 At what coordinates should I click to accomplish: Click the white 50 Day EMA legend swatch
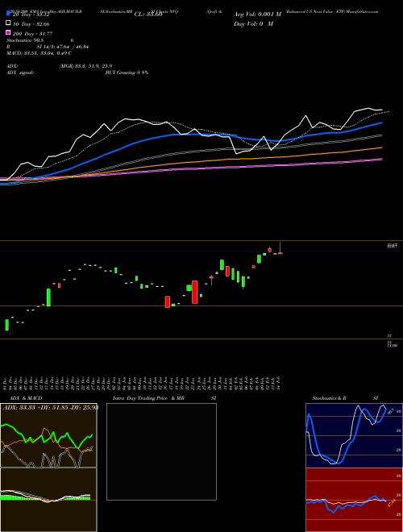point(8,23)
